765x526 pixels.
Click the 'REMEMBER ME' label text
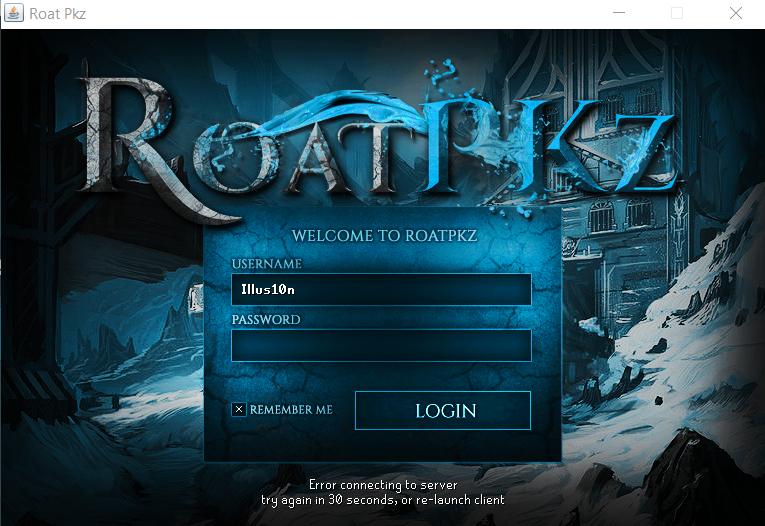[291, 409]
